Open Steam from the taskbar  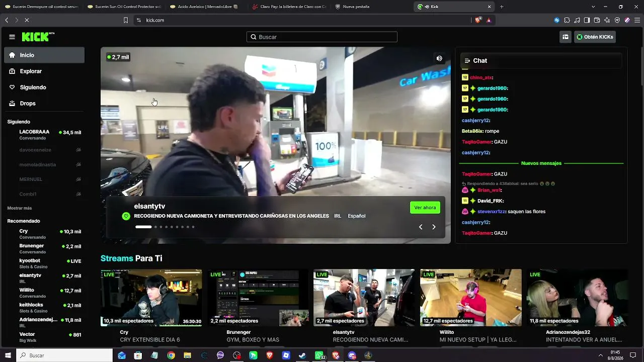(x=302, y=355)
